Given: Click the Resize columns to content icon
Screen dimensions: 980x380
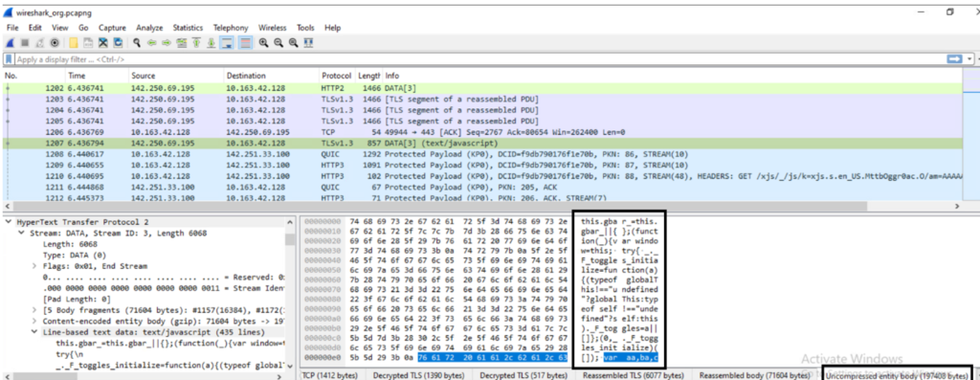Looking at the screenshot, I should (x=308, y=42).
